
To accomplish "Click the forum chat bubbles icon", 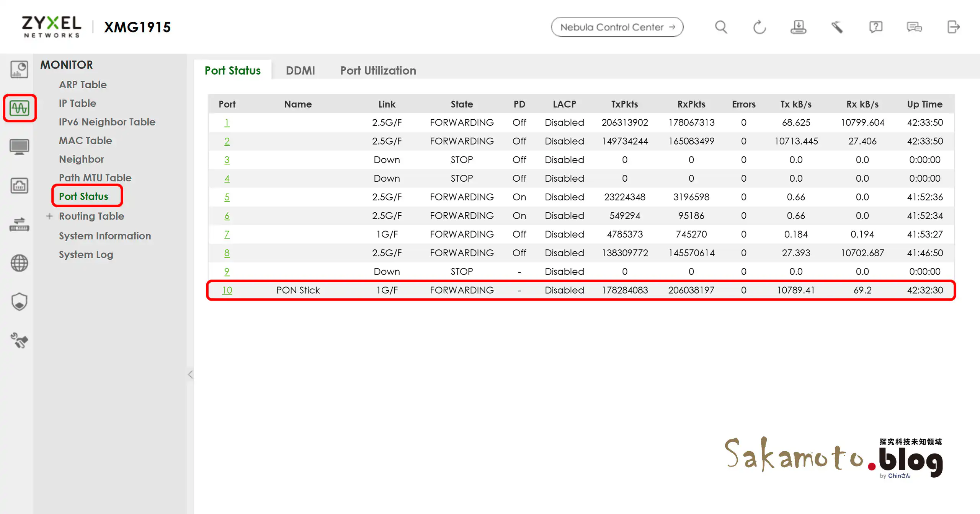I will point(914,27).
